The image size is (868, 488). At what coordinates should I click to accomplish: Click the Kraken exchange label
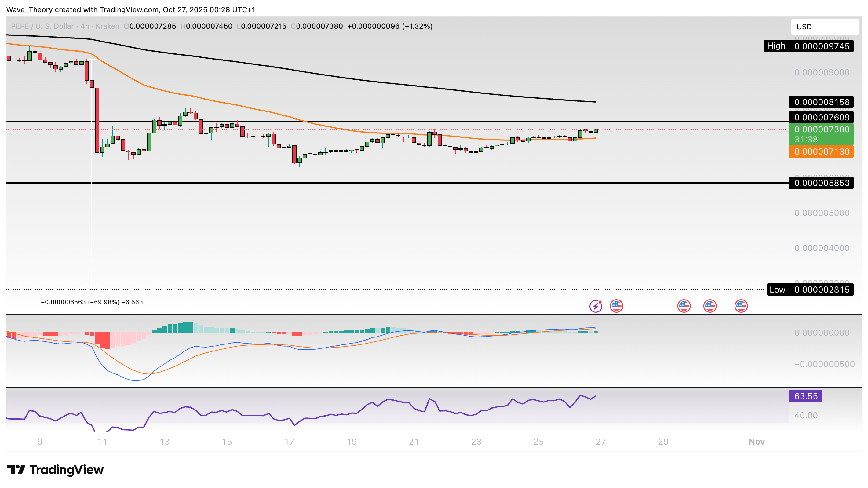(107, 26)
